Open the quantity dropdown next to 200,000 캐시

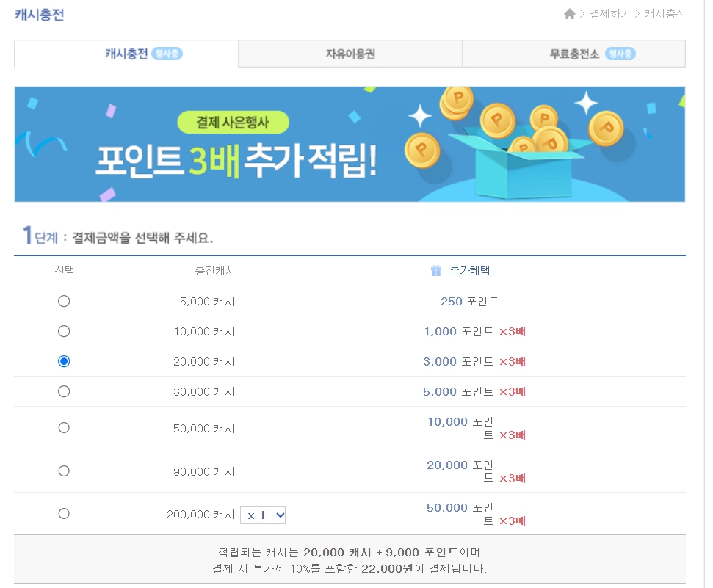(264, 515)
